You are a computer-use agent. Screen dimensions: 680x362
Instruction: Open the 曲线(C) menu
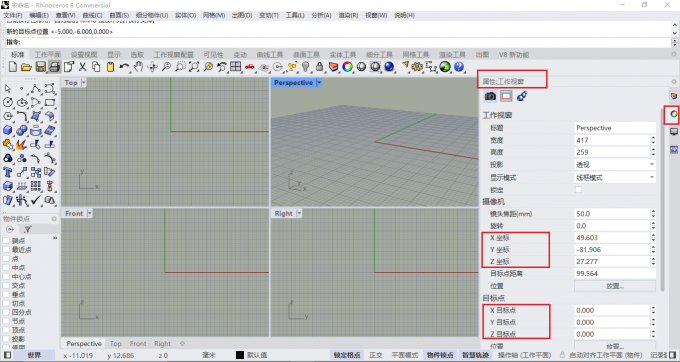pos(92,15)
